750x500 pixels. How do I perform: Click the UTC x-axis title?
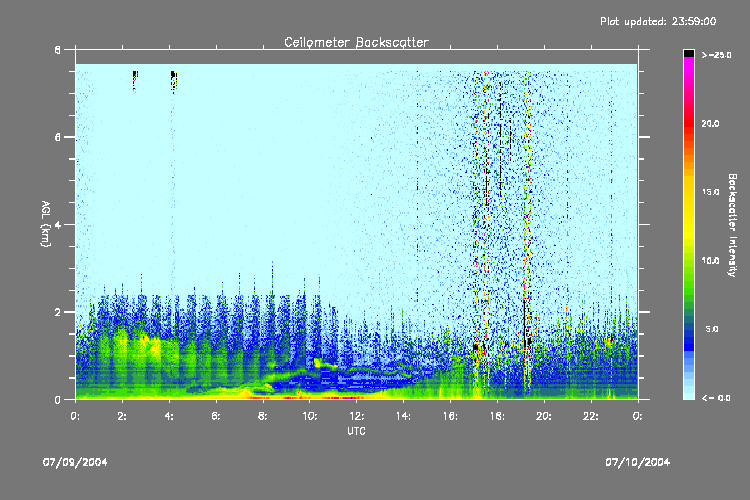[356, 431]
